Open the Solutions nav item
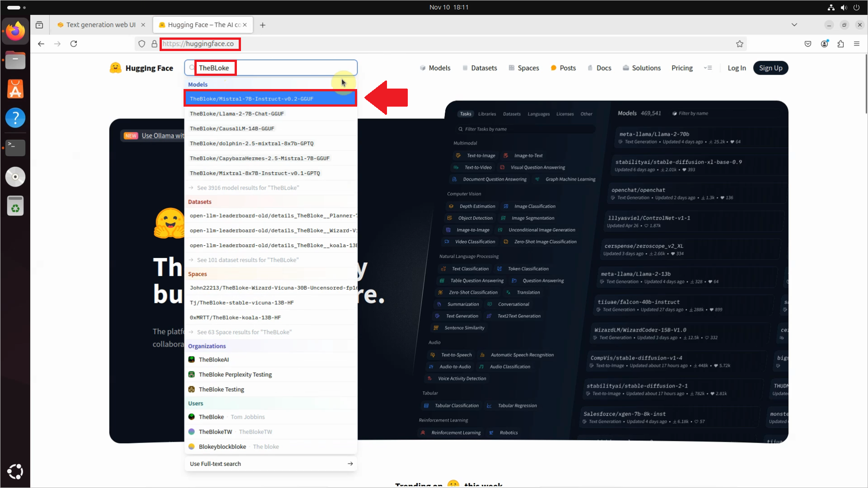Viewport: 868px width, 488px height. pos(642,68)
